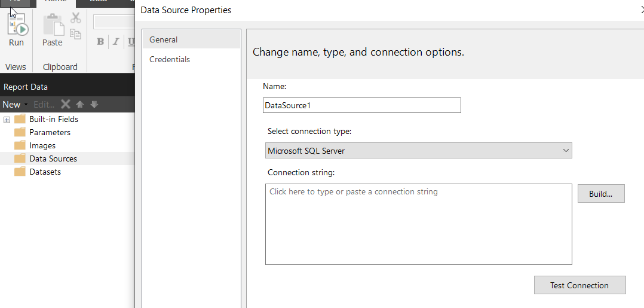Toggle Italic formatting button
This screenshot has width=644, height=308.
[116, 41]
